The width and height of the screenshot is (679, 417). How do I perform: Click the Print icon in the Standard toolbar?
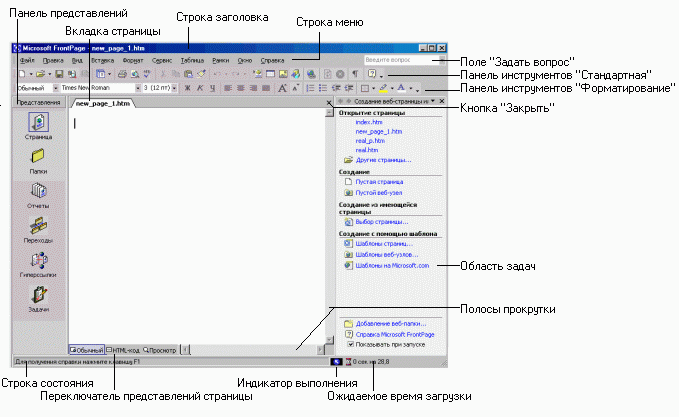[x=122, y=74]
